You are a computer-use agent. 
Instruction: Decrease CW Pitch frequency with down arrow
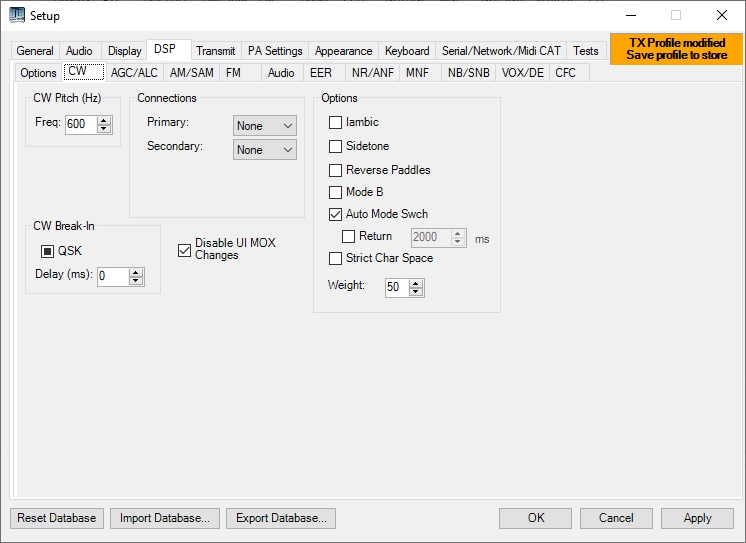point(104,129)
